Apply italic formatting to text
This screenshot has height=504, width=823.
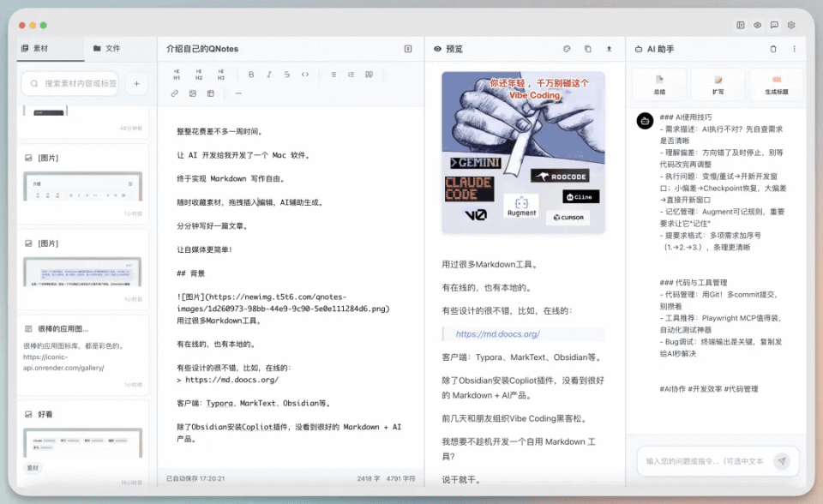(x=270, y=75)
